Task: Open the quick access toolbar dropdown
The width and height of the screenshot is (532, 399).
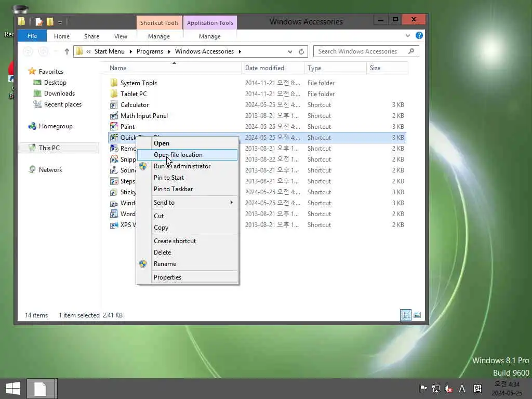Action: coord(60,22)
